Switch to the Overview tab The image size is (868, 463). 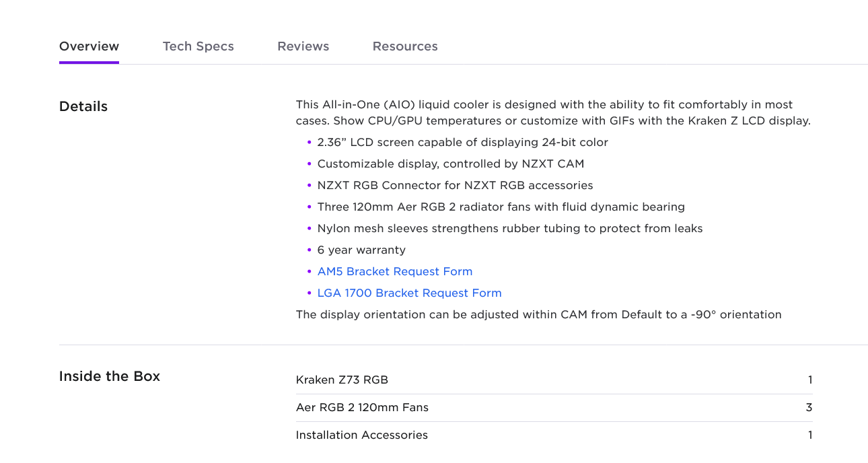(x=89, y=46)
